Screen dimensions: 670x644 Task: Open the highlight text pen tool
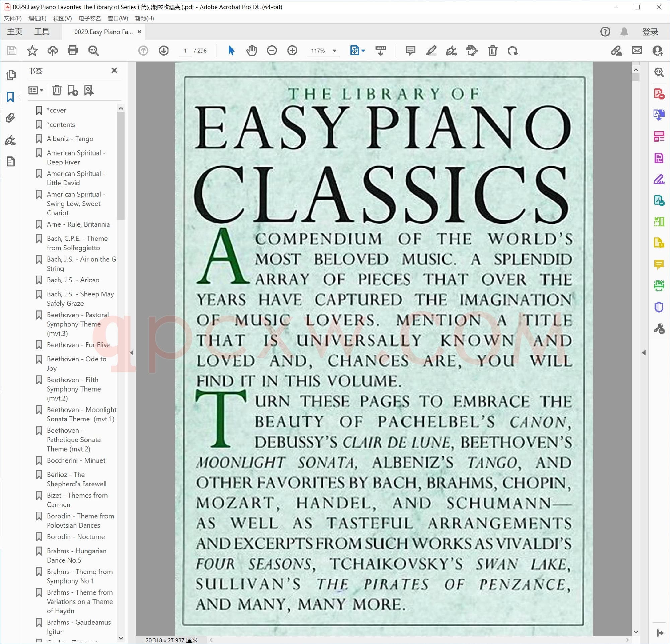(431, 51)
